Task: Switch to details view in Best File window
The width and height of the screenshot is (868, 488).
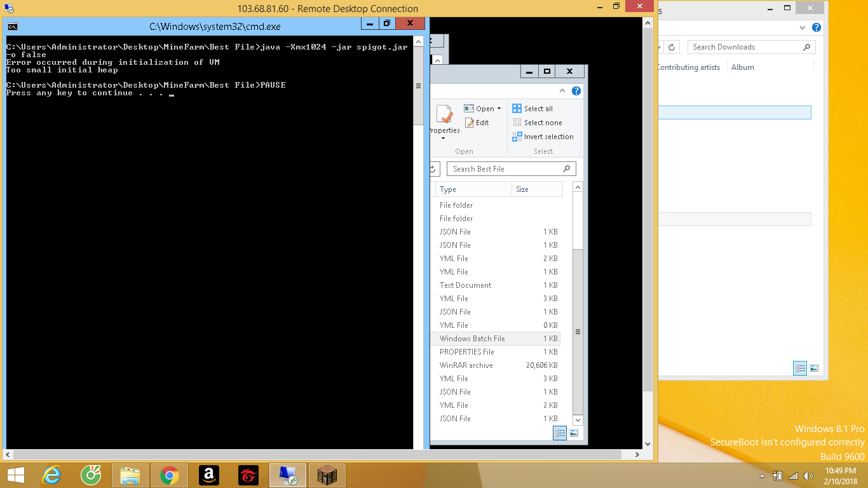Action: click(560, 433)
